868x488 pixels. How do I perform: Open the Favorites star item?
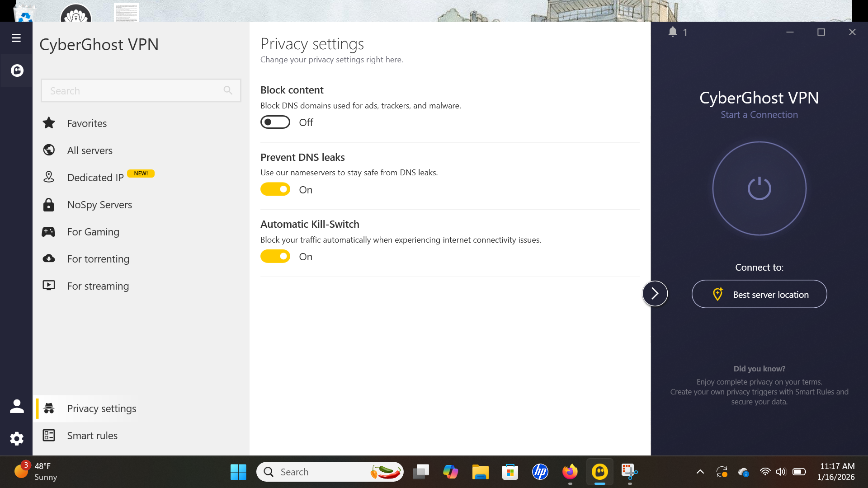click(87, 123)
